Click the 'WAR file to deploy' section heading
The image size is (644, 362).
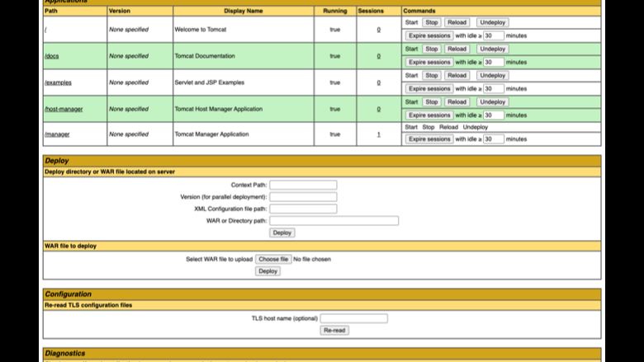coord(71,246)
